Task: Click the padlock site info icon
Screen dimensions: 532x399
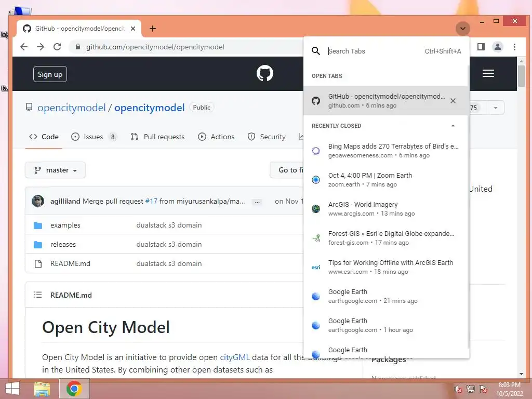Action: pyautogui.click(x=78, y=47)
